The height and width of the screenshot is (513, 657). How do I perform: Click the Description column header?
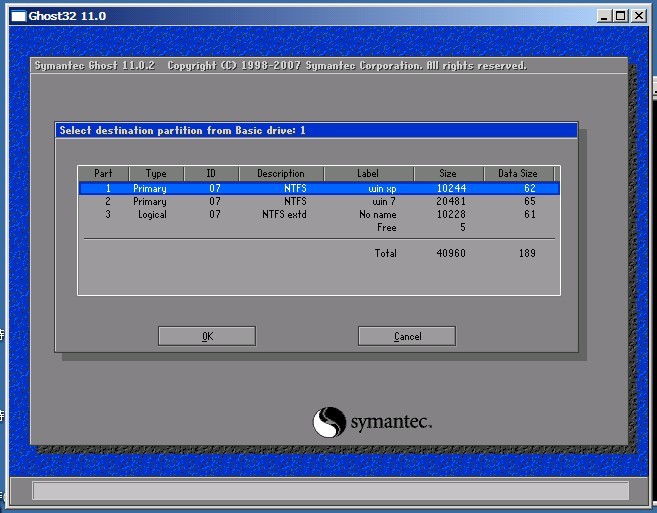[281, 174]
